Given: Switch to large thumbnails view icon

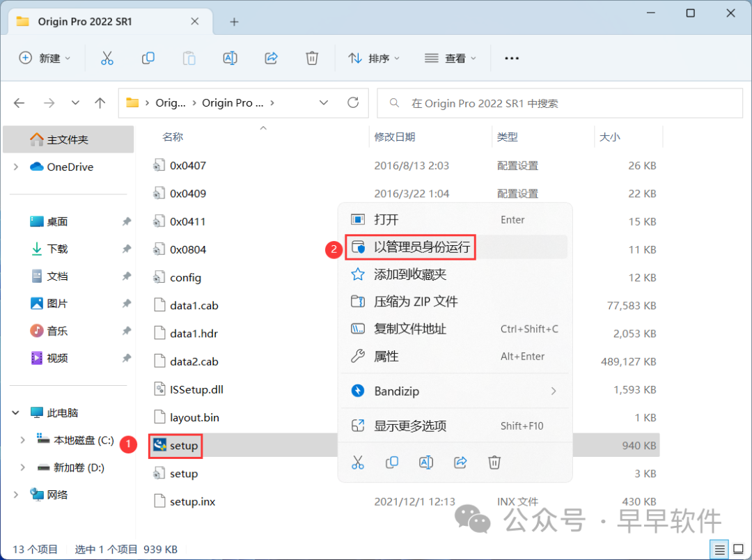Looking at the screenshot, I should tap(737, 548).
